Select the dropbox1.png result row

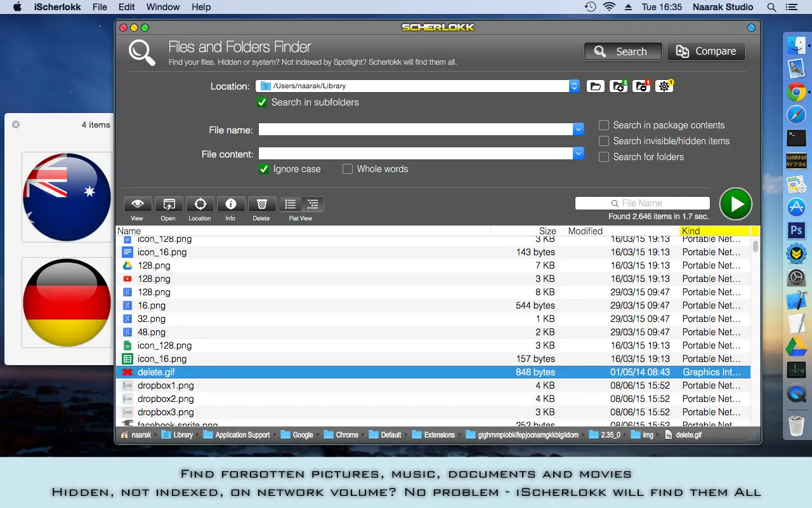point(433,385)
